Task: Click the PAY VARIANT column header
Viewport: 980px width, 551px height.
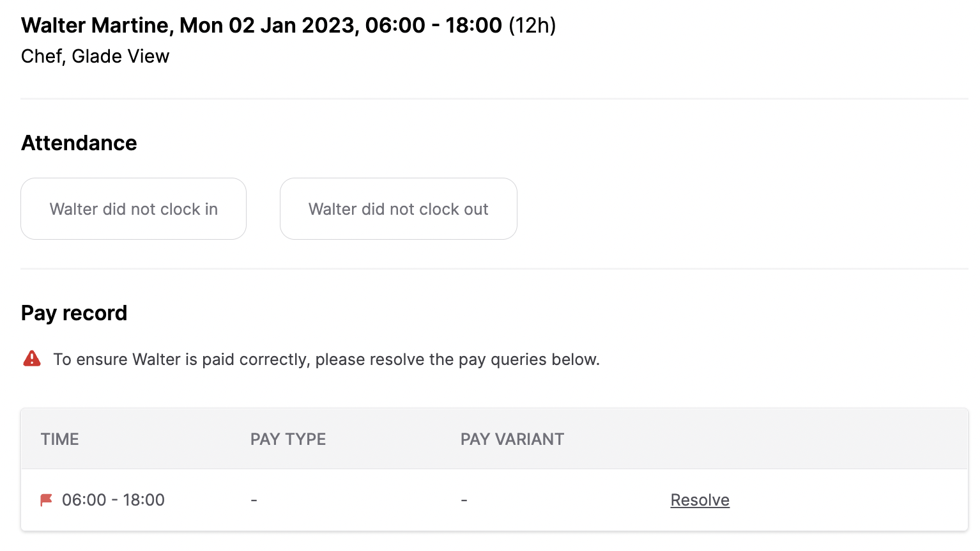Action: click(512, 439)
